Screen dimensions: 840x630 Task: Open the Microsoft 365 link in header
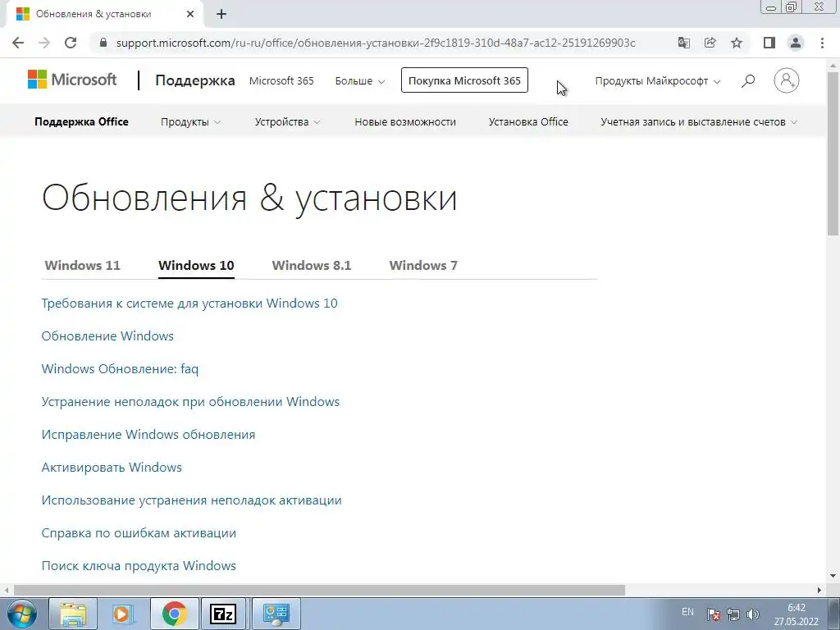(x=281, y=81)
